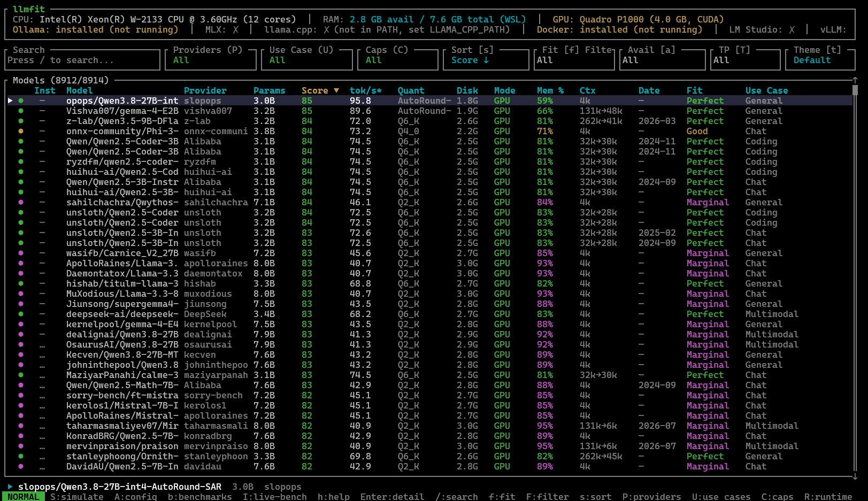Click the b:benchmarks shortcut in footer

pyautogui.click(x=200, y=496)
